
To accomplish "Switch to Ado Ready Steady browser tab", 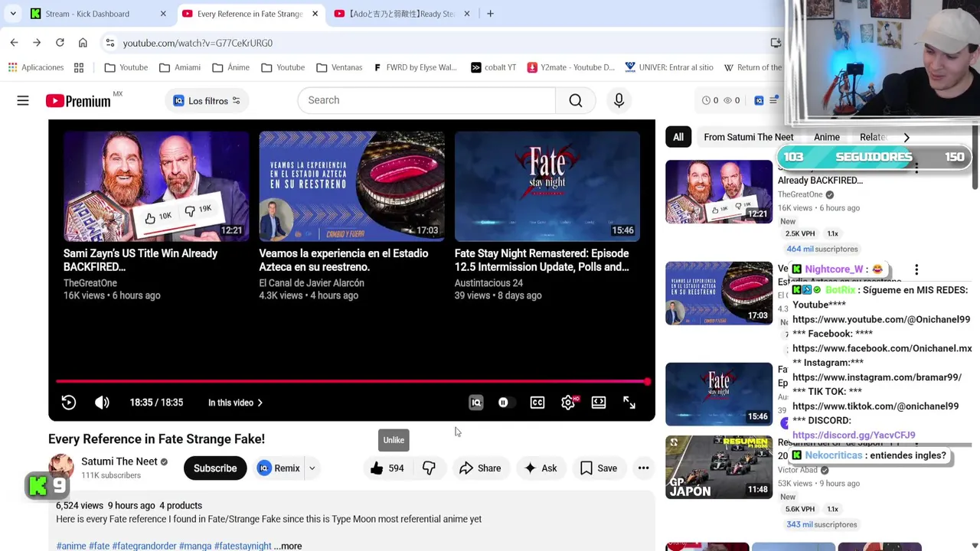I will [402, 14].
